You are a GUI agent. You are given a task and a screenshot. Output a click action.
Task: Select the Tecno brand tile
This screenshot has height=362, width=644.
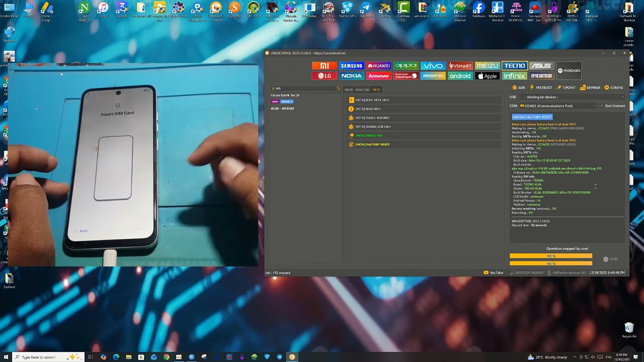pyautogui.click(x=514, y=66)
